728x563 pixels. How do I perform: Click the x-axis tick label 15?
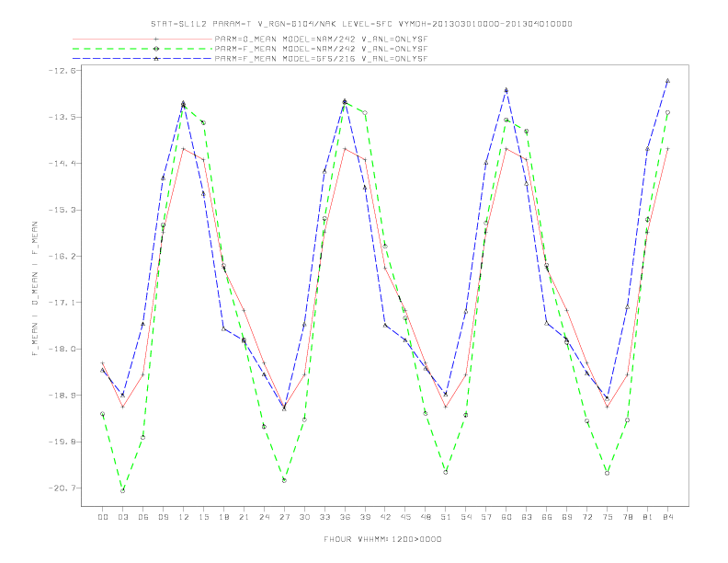click(x=203, y=517)
